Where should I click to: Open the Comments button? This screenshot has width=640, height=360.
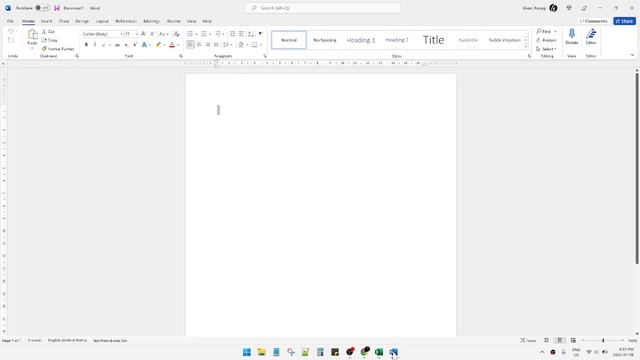pyautogui.click(x=594, y=21)
